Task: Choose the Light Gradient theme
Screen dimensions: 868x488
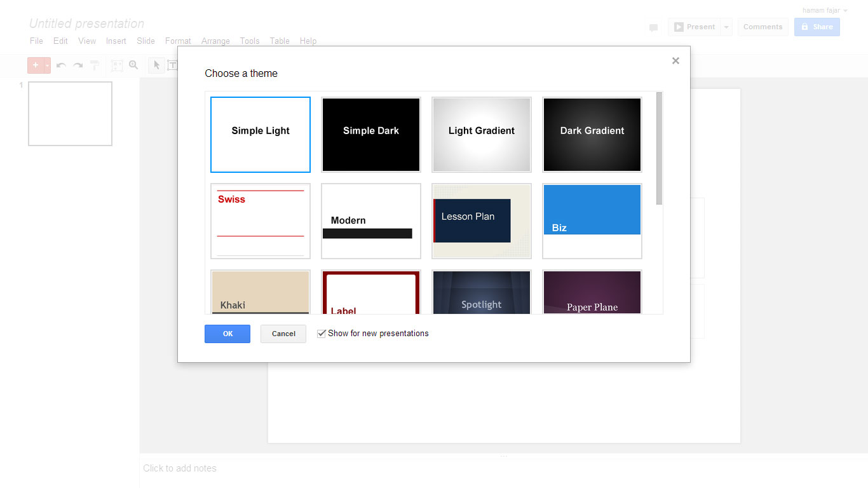Action: pos(482,135)
